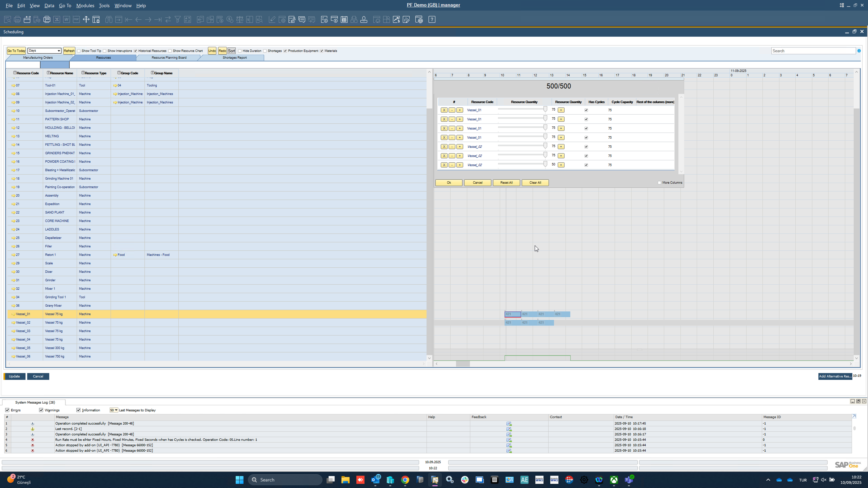Click the Filter funnel toolbar icon

177,19
